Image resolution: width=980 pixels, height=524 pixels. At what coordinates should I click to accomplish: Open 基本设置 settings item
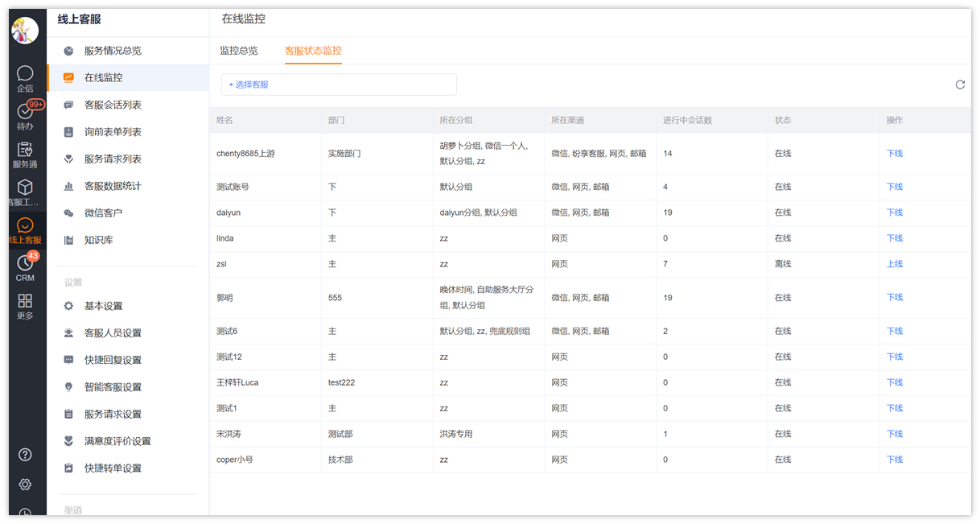coord(127,306)
